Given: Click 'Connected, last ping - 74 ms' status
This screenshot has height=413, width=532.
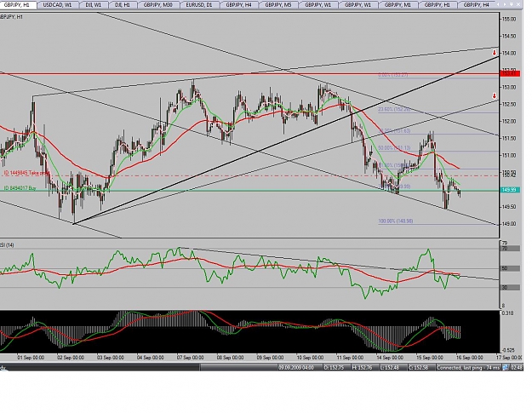Looking at the screenshot, I should [x=468, y=368].
